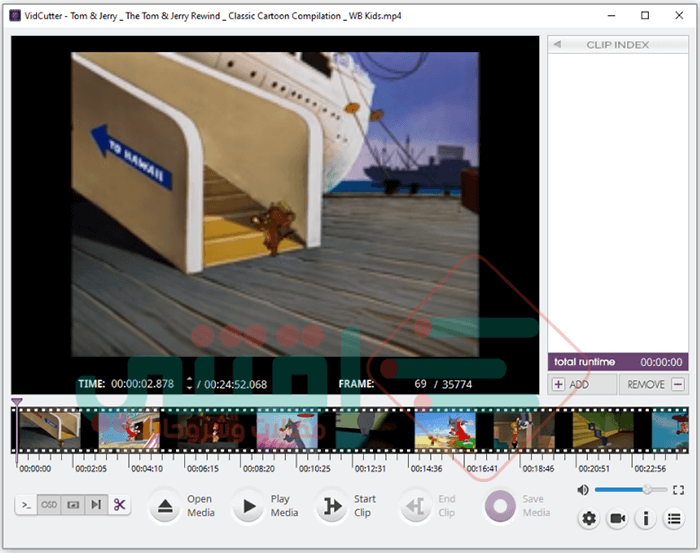Click the Open Media eject button
Viewport: 700px width, 553px height.
click(x=165, y=506)
